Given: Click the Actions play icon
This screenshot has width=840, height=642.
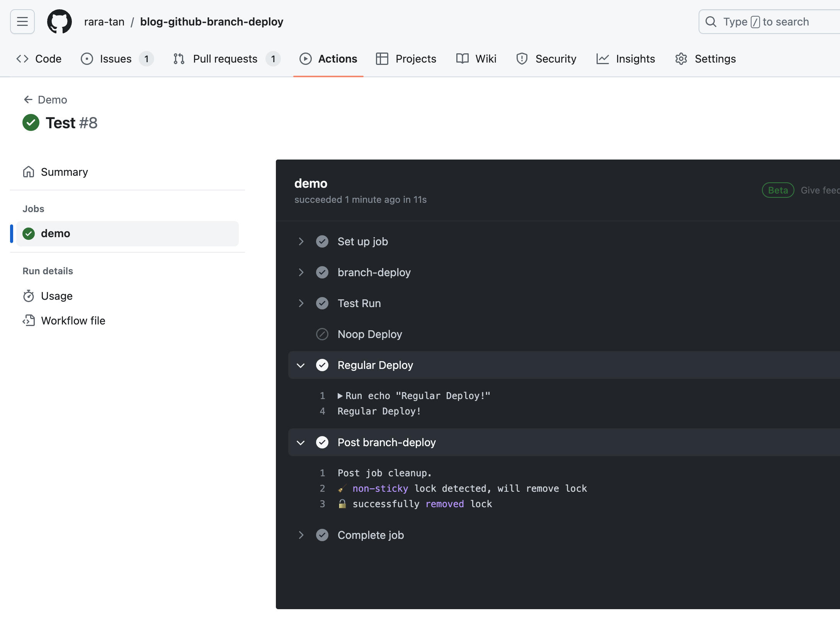Looking at the screenshot, I should point(306,59).
